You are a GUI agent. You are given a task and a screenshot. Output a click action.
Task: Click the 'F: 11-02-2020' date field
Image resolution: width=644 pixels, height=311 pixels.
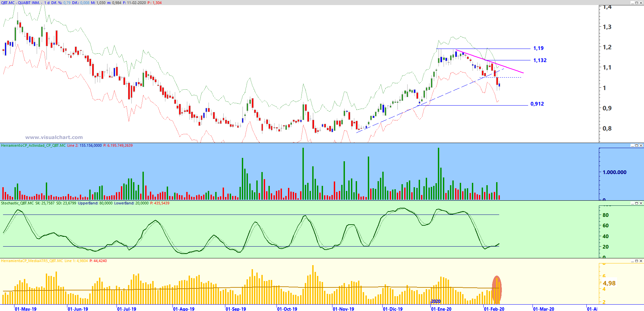click(x=134, y=3)
